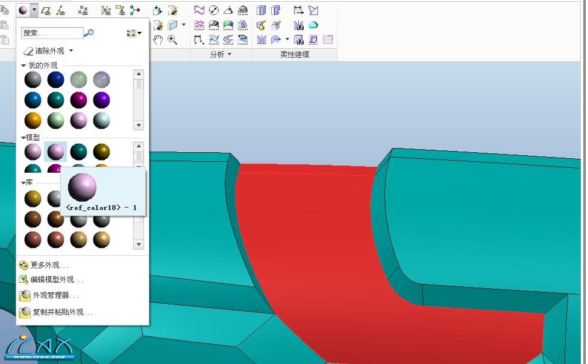This screenshot has height=364, width=588.
Task: Open the appearance gallery dropdown arrow
Action: (x=34, y=10)
